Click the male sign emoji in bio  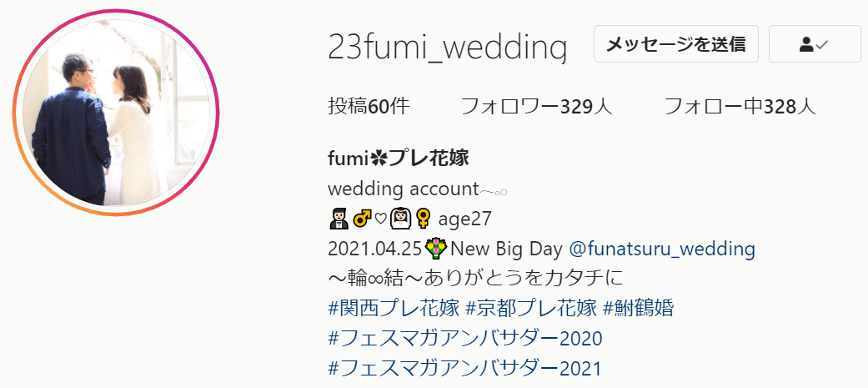click(362, 219)
